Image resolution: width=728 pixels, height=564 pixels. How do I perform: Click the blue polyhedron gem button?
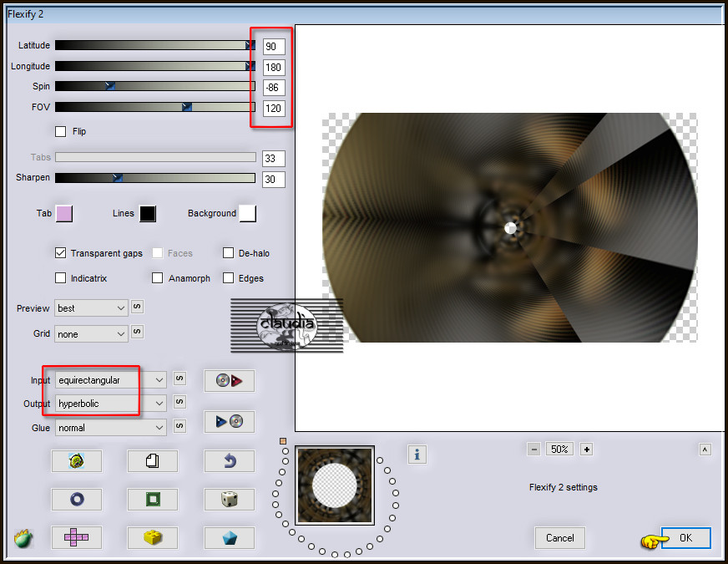[x=230, y=538]
